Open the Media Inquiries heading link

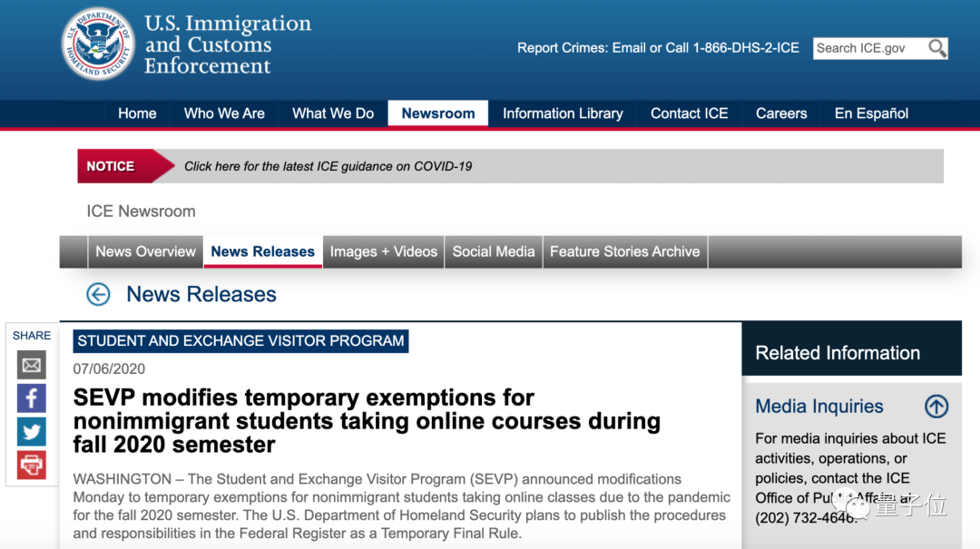pyautogui.click(x=818, y=407)
